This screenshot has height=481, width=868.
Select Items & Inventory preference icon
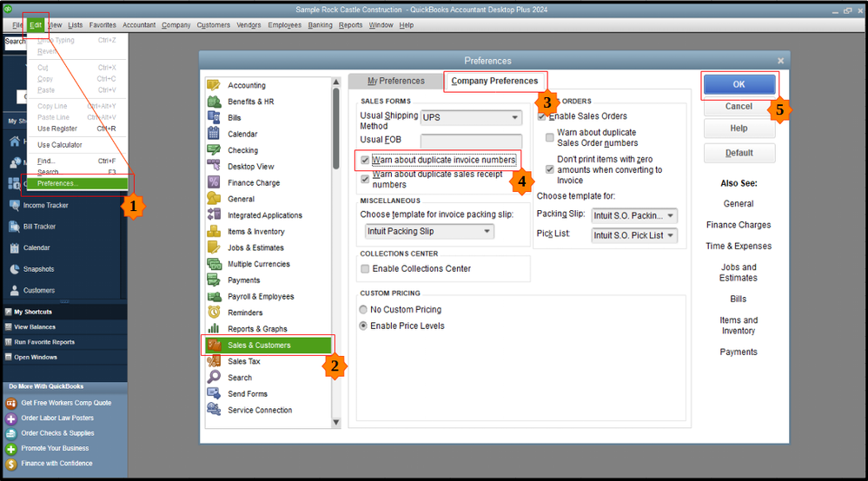214,231
